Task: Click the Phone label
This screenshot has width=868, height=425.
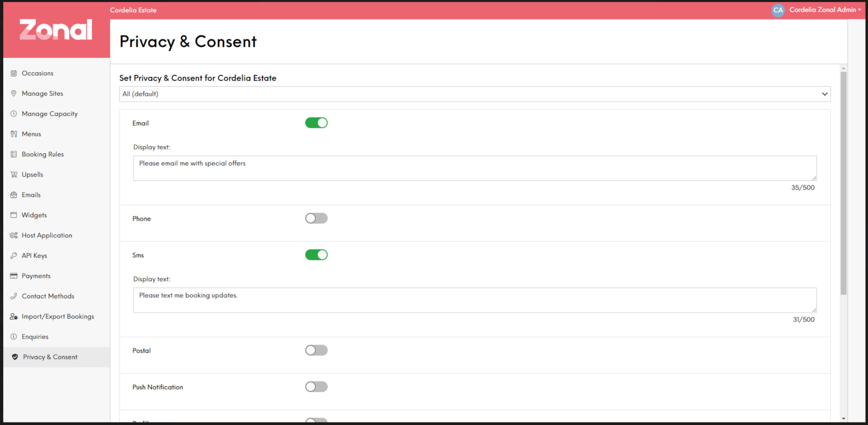Action: tap(141, 218)
